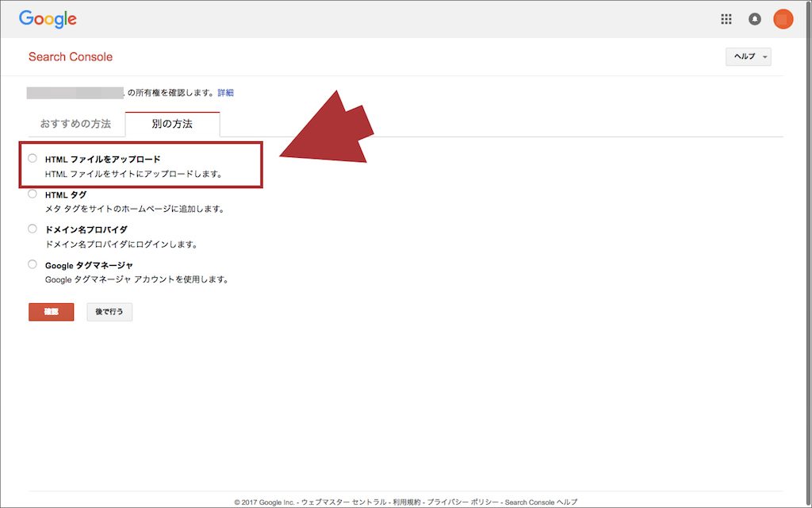Open the プライバシー ポリシー footer link

463,502
